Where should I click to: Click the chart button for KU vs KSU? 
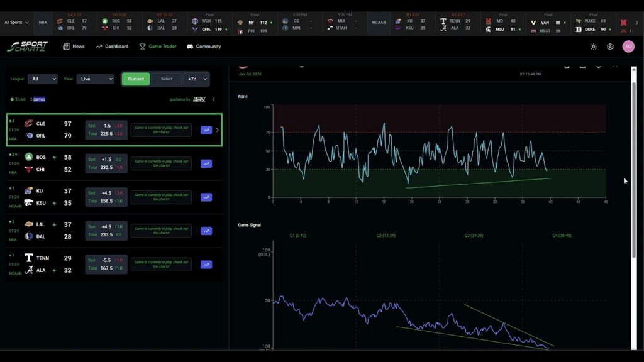(206, 197)
